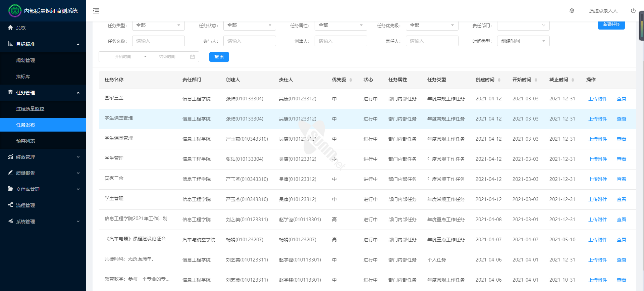The height and width of the screenshot is (291, 644).
Task: Click the system logo icon
Action: pyautogui.click(x=15, y=11)
